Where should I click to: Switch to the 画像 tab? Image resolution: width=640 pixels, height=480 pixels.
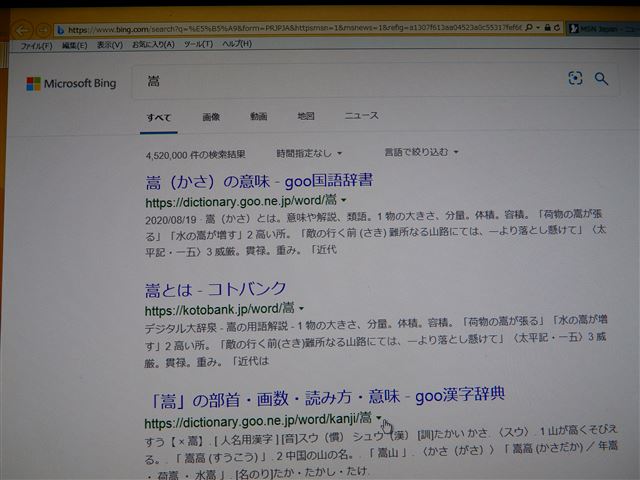coord(211,117)
